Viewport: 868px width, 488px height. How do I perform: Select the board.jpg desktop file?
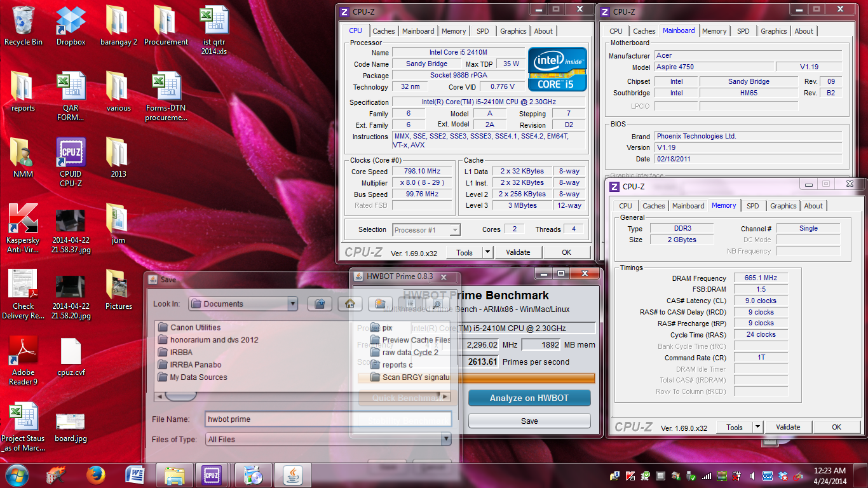(71, 427)
